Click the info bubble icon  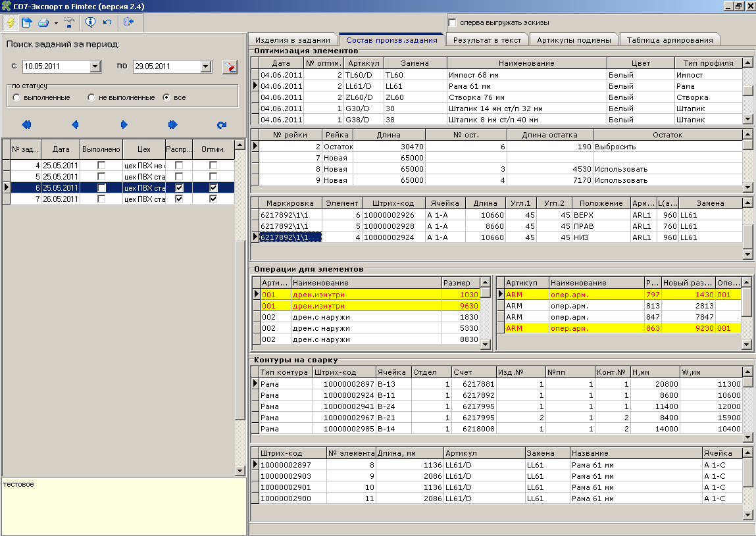(x=91, y=22)
